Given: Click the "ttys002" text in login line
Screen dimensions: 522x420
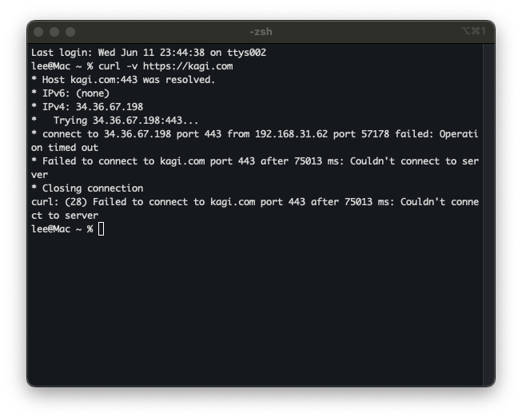Looking at the screenshot, I should tap(246, 53).
